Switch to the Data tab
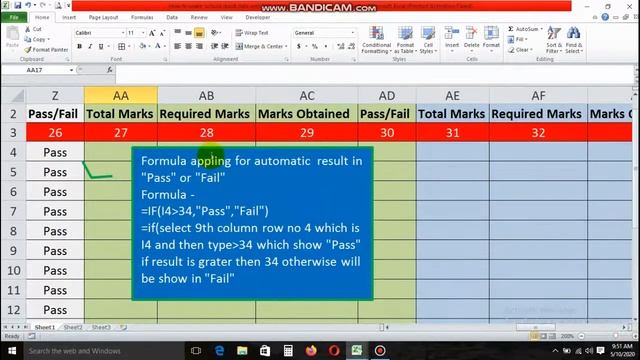 pyautogui.click(x=172, y=18)
